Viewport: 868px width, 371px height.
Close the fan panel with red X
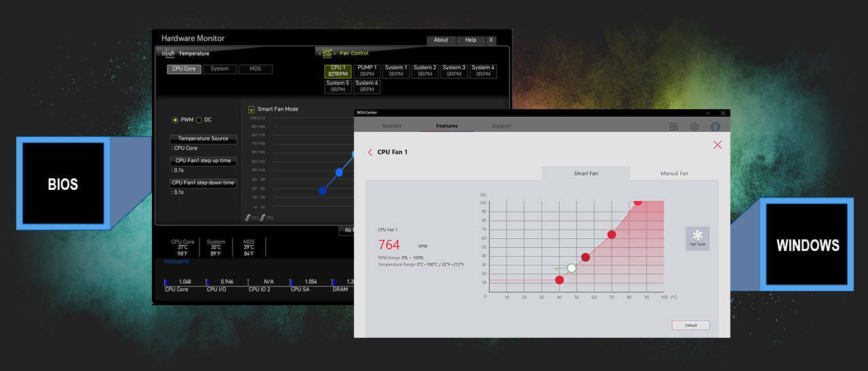coord(717,144)
